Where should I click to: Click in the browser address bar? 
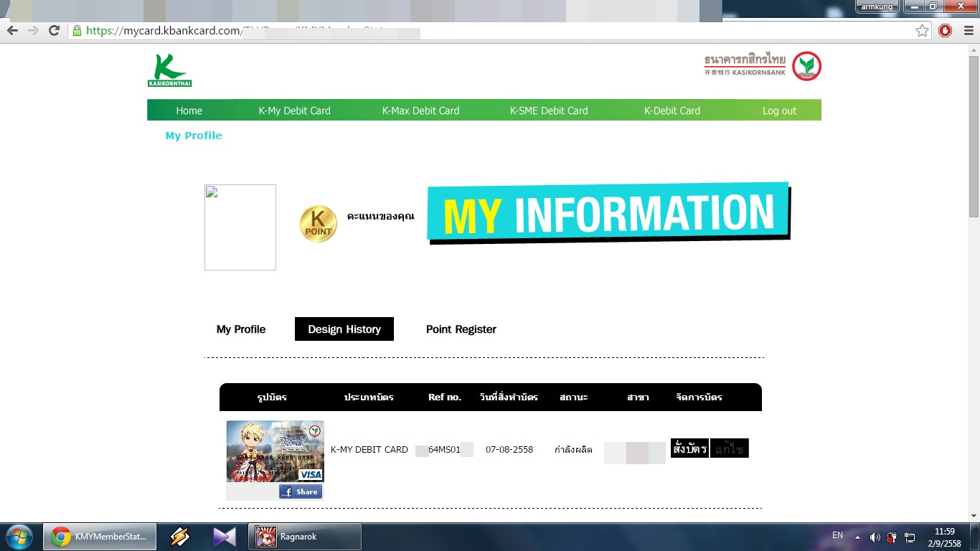(x=495, y=31)
